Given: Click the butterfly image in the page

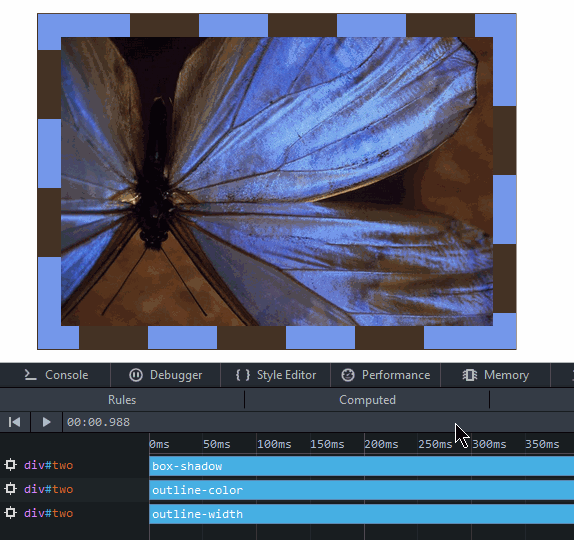Looking at the screenshot, I should coord(277,181).
